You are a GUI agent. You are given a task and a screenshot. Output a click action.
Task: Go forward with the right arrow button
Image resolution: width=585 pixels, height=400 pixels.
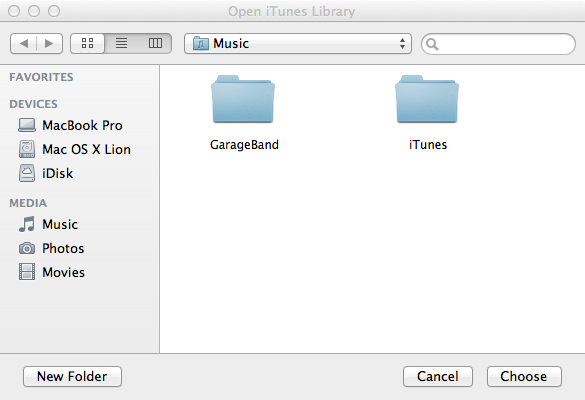coord(49,44)
